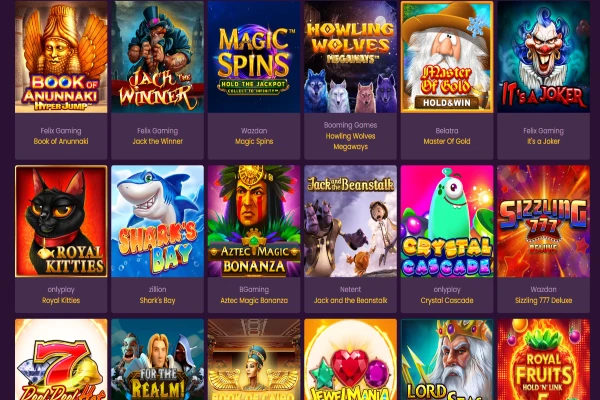The image size is (600, 400).
Task: Open the Sizzling 777 Deluxe game image
Action: click(543, 221)
